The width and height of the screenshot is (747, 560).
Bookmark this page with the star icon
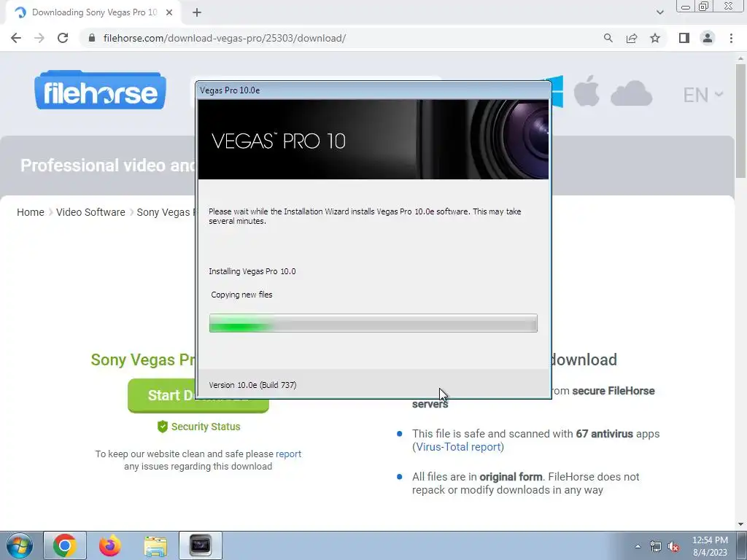655,38
